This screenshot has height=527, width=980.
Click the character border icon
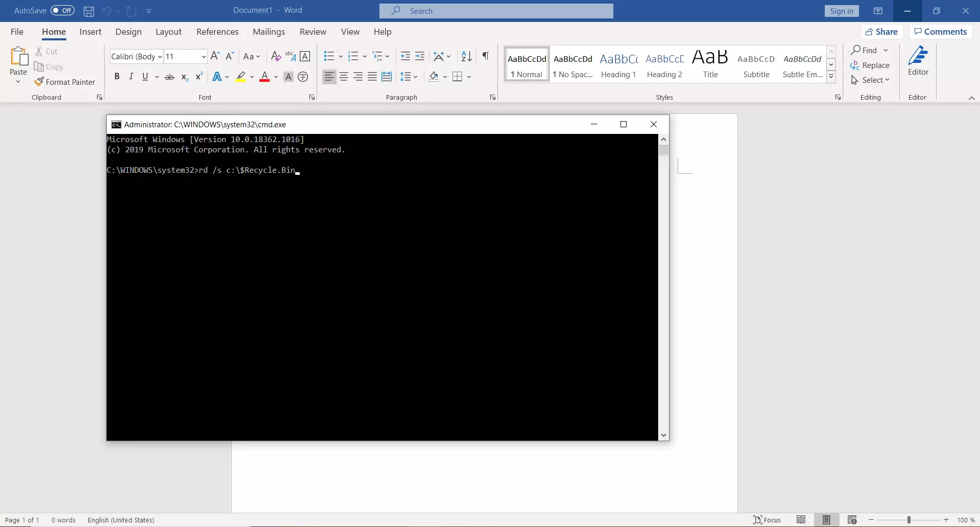[305, 56]
